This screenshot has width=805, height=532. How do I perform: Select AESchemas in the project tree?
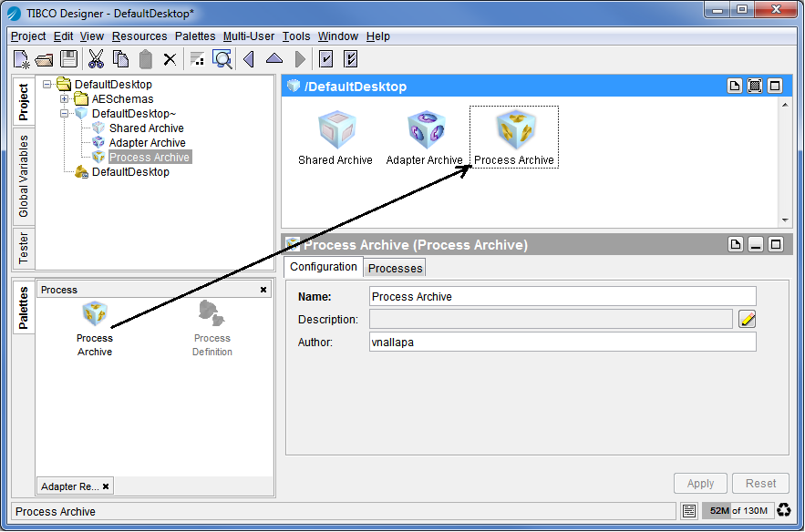[x=122, y=99]
